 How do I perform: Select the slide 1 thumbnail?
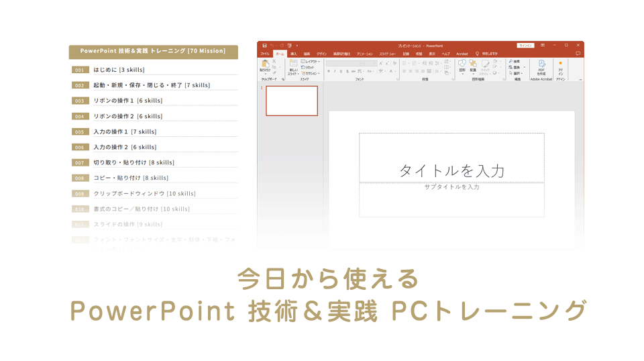click(x=292, y=101)
